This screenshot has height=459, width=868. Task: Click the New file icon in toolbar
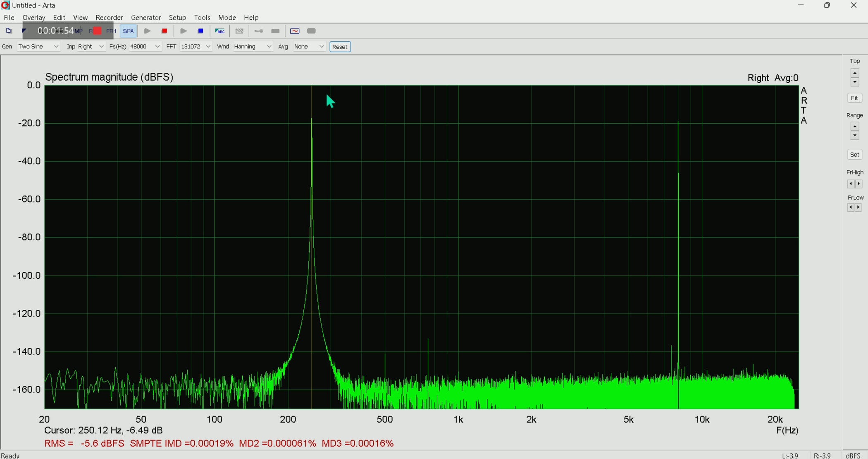coord(9,31)
